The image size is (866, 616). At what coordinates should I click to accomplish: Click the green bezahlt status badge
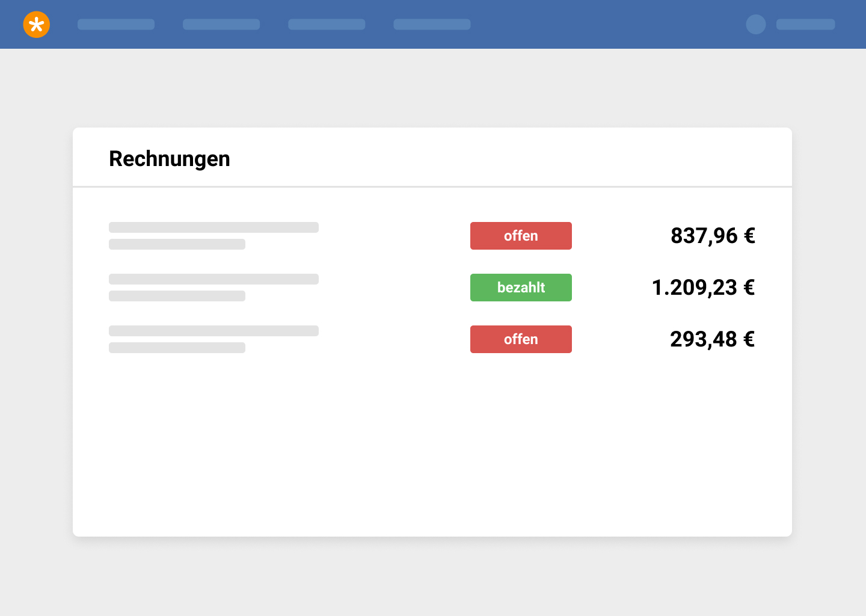(521, 288)
